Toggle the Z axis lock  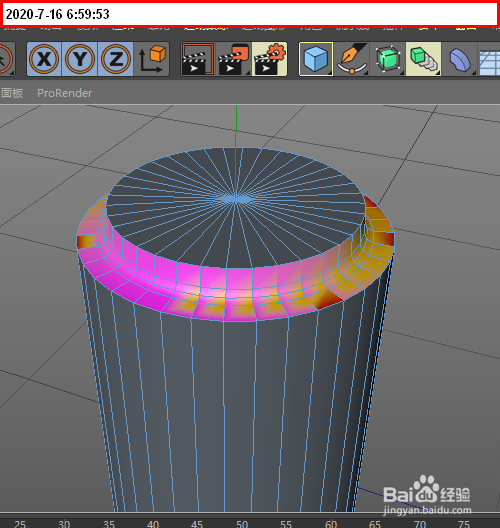pos(115,59)
